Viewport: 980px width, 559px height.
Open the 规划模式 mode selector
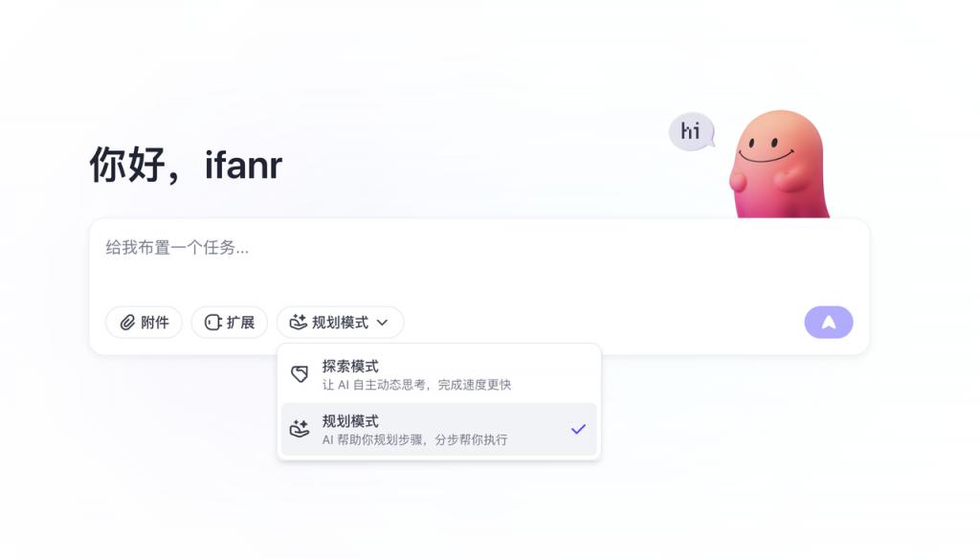pyautogui.click(x=340, y=323)
